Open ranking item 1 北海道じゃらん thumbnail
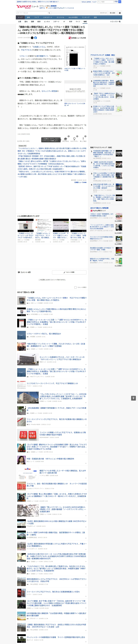 (x=119, y=61)
